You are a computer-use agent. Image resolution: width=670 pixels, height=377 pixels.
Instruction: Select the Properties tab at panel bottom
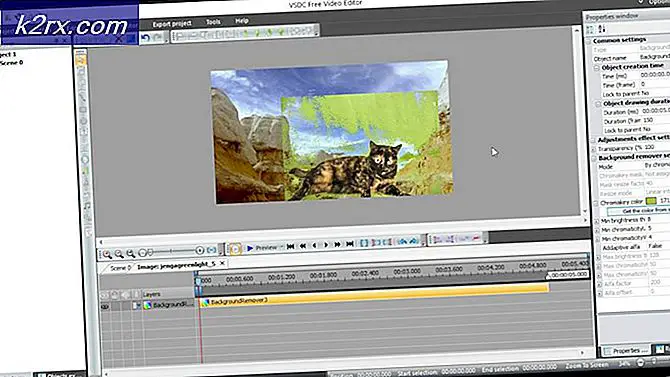626,351
